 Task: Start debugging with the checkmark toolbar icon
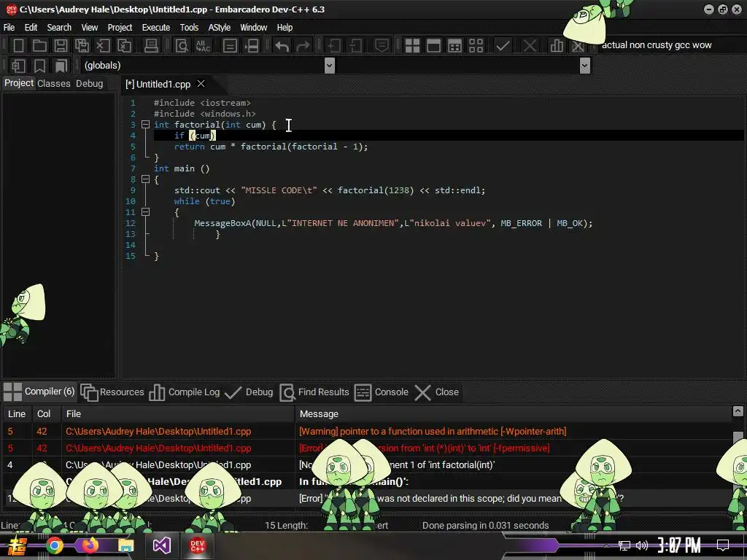503,46
